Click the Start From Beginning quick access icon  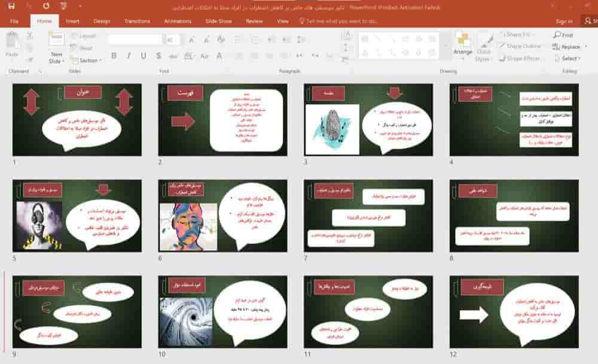63,6
